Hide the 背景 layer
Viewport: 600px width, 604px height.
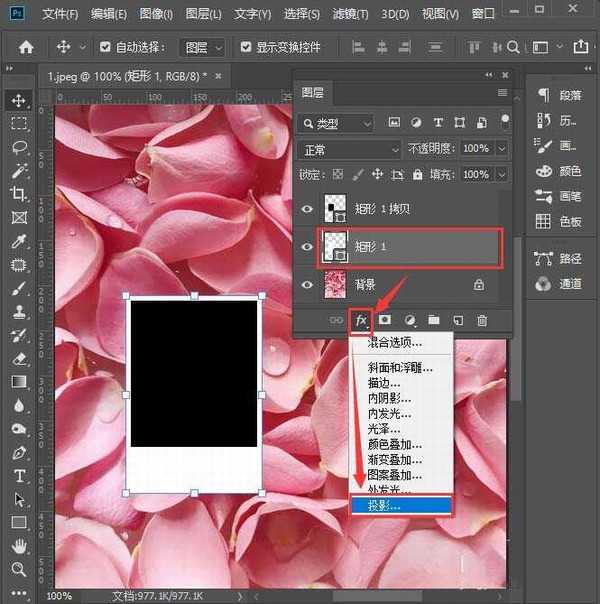307,285
